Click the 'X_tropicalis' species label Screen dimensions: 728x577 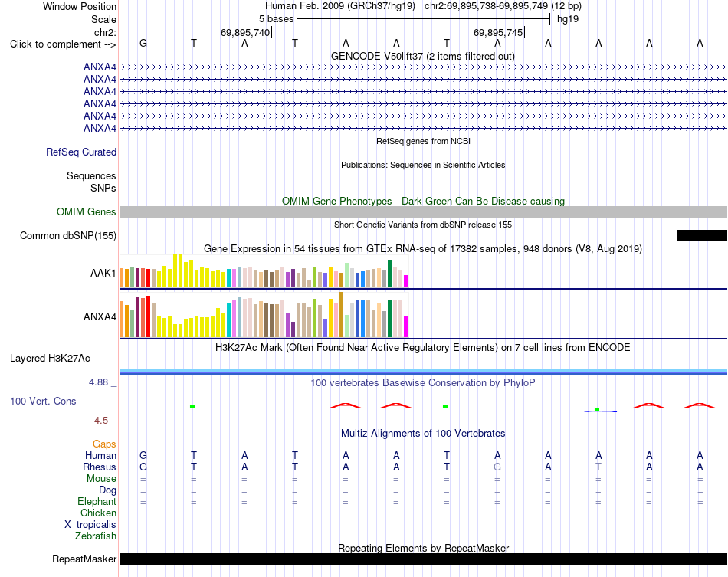click(90, 525)
